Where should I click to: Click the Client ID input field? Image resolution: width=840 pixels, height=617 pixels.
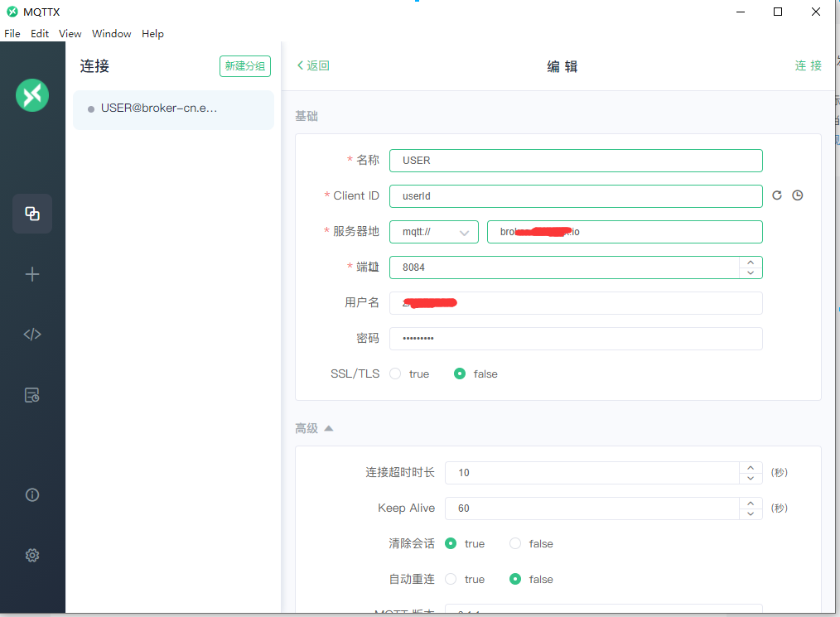576,196
